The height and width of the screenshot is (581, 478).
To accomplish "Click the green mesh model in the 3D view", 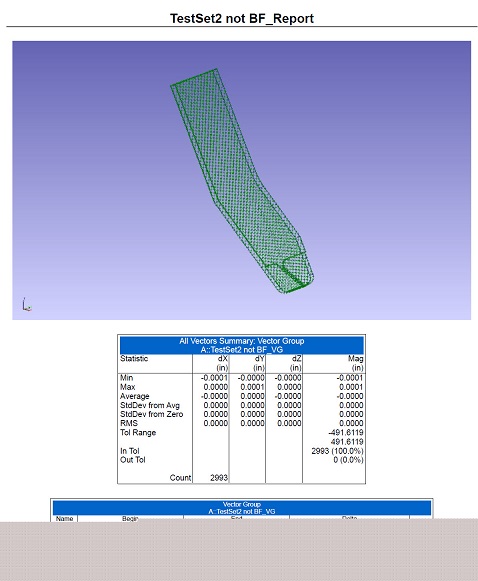I will (x=242, y=181).
